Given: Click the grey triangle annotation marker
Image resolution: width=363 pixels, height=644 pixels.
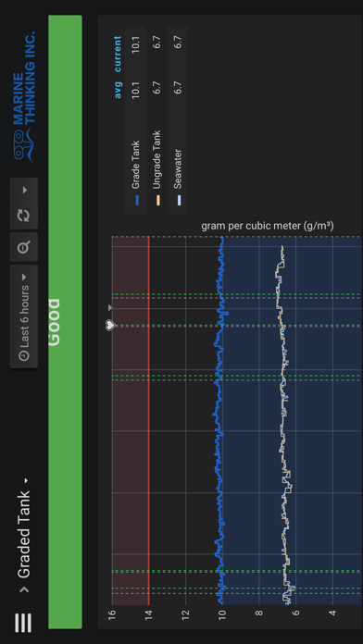Looking at the screenshot, I should 110,307.
